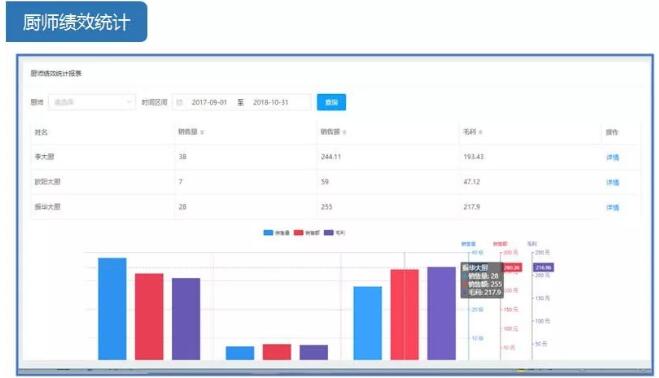Toggle the blue 销售量 legend series
Screen dimensions: 659x378
tap(276, 233)
